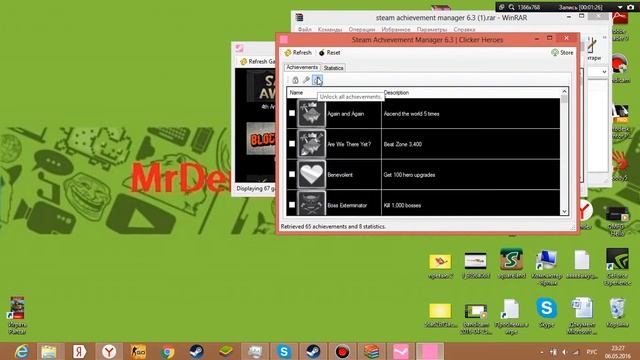Open Internet Explorer from the taskbar
Image resolution: width=640 pixels, height=360 pixels.
tap(21, 351)
